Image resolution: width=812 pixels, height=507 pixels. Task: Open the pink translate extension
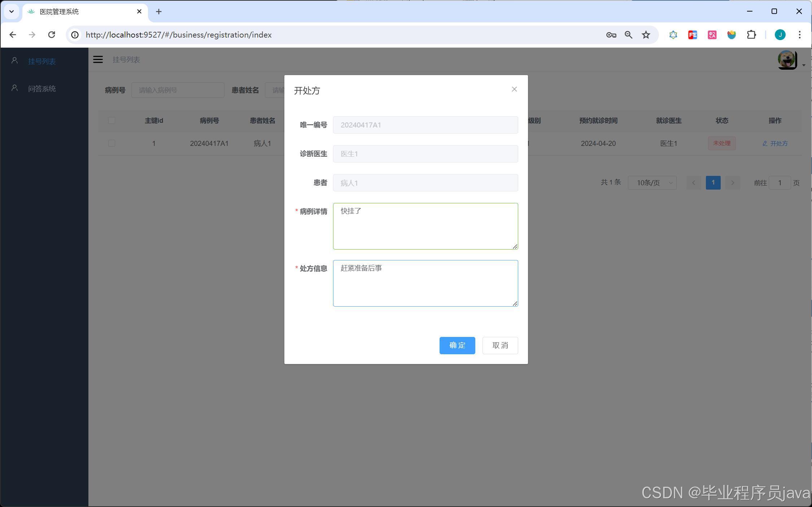pos(712,35)
